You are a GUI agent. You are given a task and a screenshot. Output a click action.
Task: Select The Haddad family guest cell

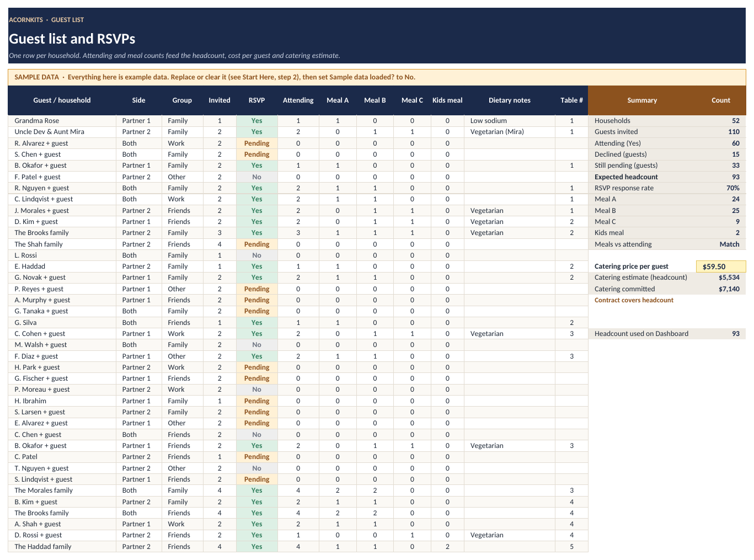[62, 547]
